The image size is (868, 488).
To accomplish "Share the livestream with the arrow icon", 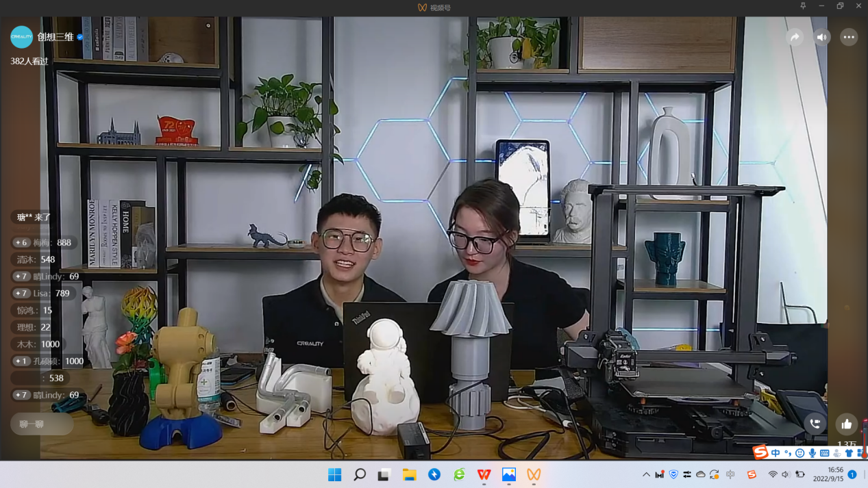I will click(x=795, y=37).
